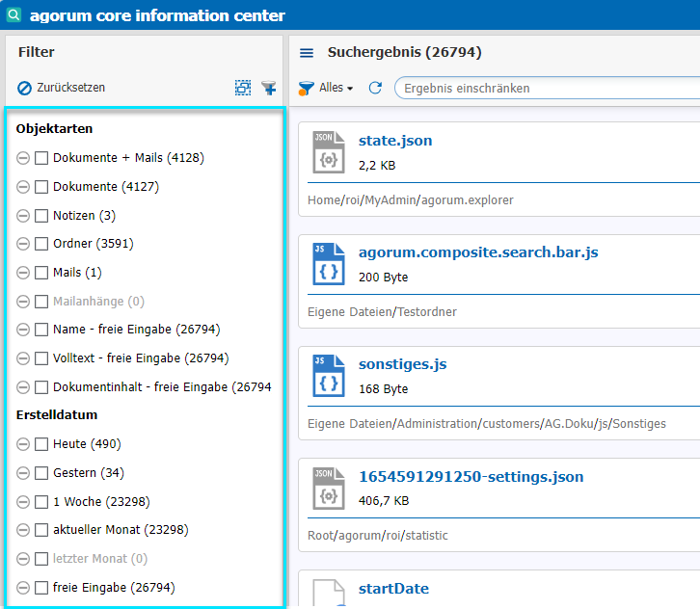Exclude Mails (1) using its minus icon

point(23,273)
